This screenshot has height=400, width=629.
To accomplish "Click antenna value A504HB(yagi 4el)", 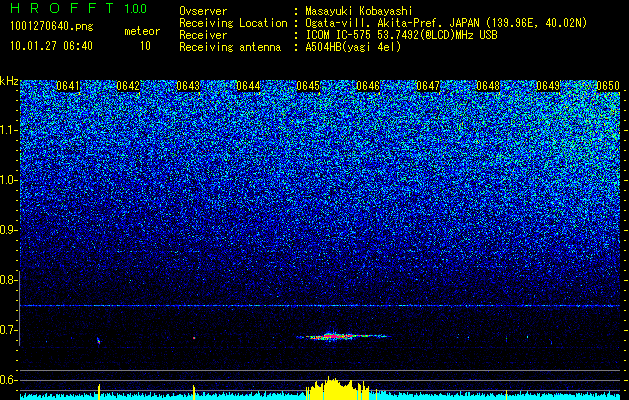I will tap(353, 47).
